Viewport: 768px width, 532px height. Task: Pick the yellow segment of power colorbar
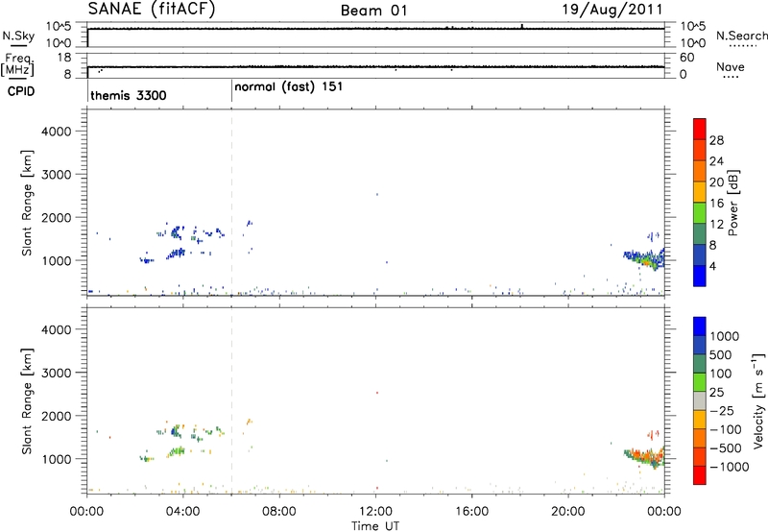[x=700, y=192]
